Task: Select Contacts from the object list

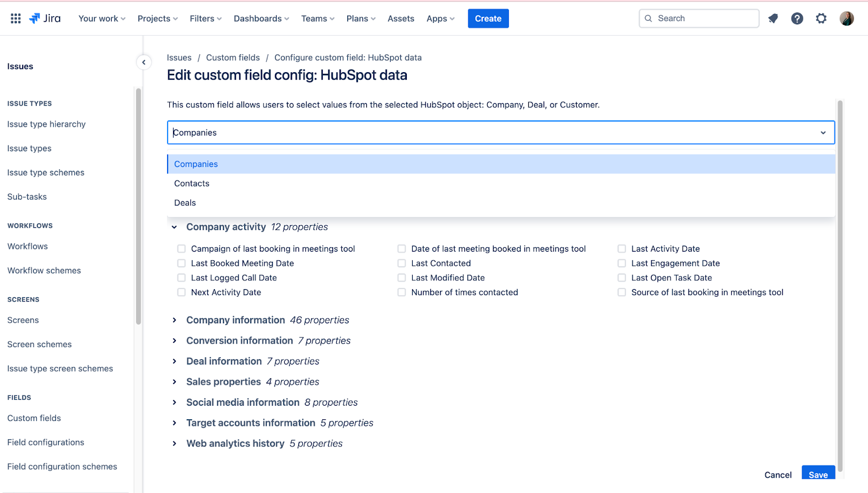Action: (192, 183)
